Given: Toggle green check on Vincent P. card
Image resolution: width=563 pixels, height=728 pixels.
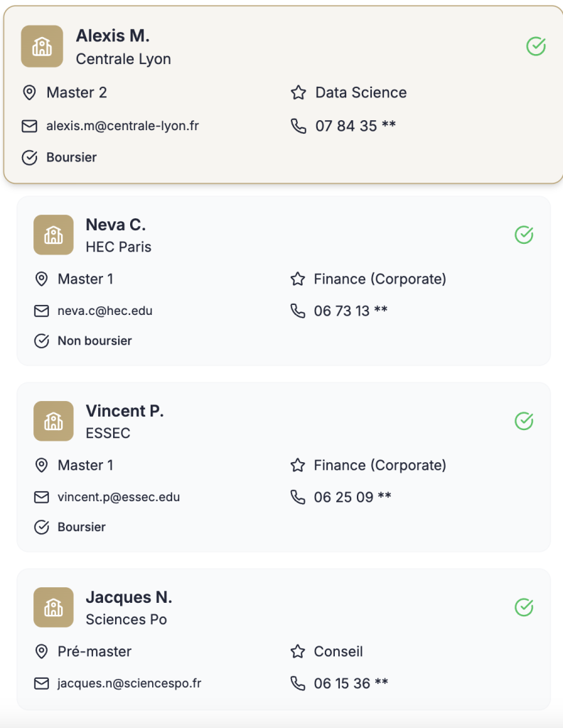Looking at the screenshot, I should [x=524, y=421].
